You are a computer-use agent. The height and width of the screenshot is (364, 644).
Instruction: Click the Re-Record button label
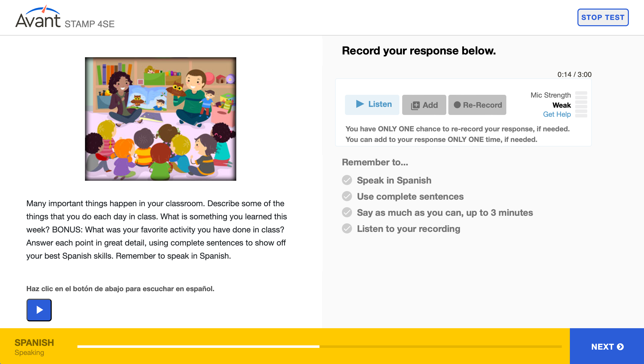483,105
